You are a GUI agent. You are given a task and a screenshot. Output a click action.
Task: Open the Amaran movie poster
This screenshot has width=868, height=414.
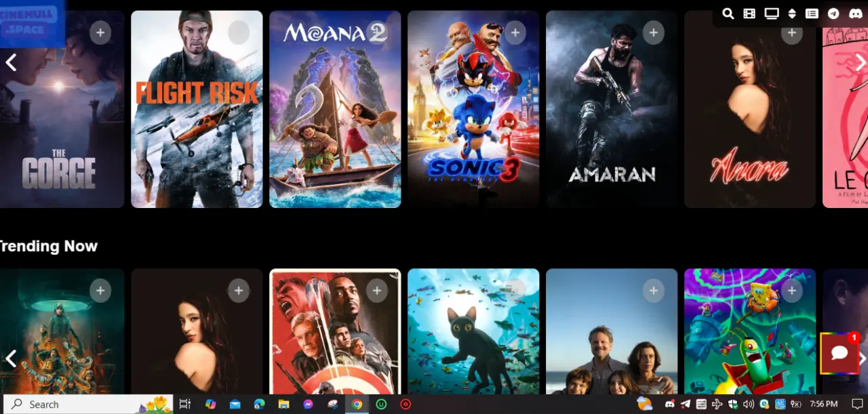(x=612, y=109)
